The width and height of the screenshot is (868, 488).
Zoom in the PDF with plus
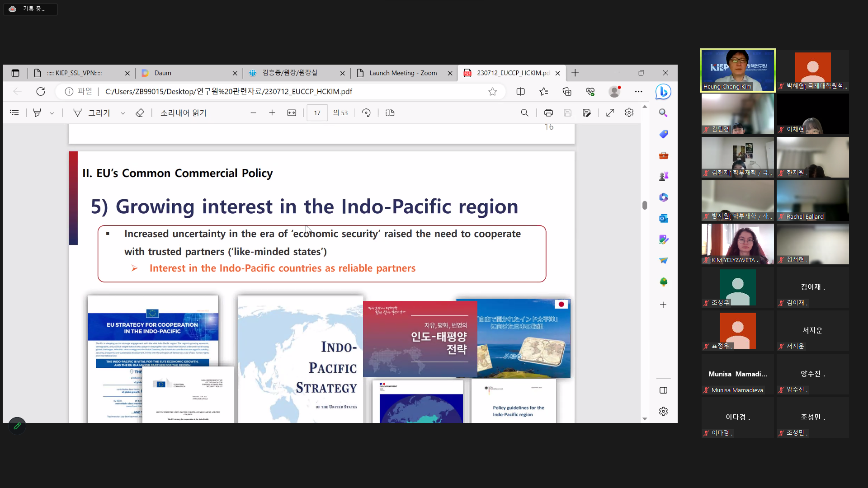pyautogui.click(x=272, y=113)
